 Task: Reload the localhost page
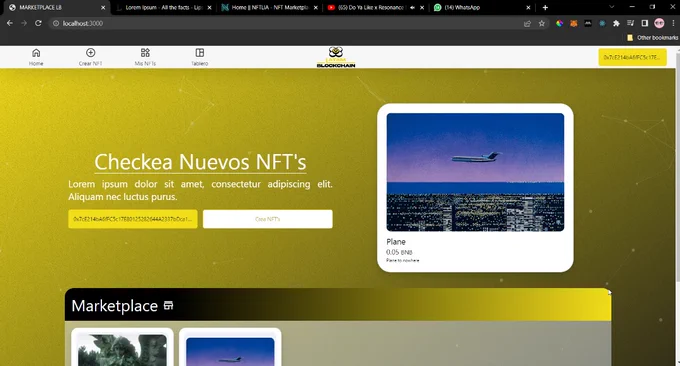[38, 23]
